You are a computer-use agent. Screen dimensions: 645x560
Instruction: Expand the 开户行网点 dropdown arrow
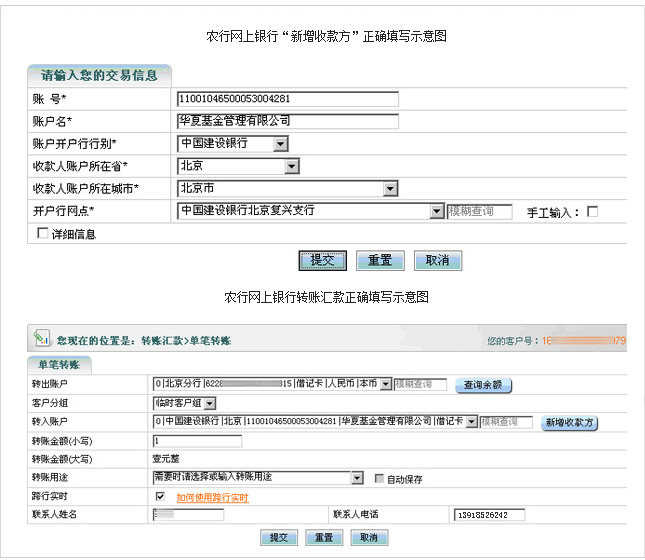(436, 211)
